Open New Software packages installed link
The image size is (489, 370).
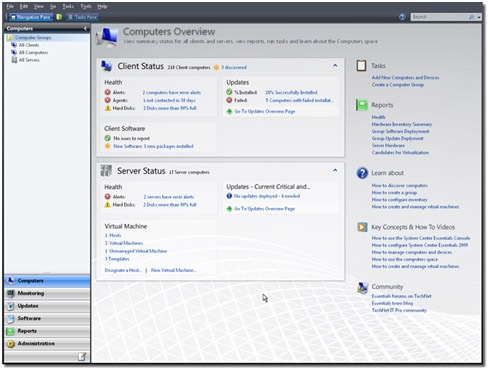[153, 146]
